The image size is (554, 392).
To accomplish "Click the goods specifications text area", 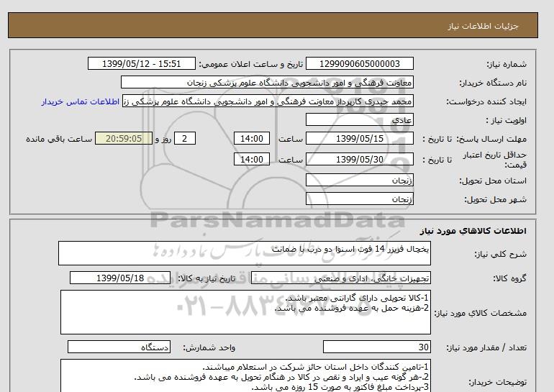I will [245, 312].
